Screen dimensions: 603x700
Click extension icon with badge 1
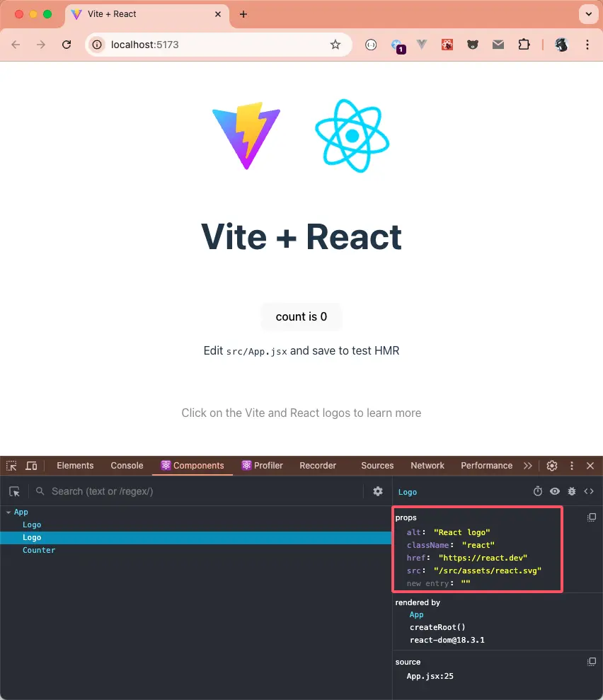click(x=397, y=46)
